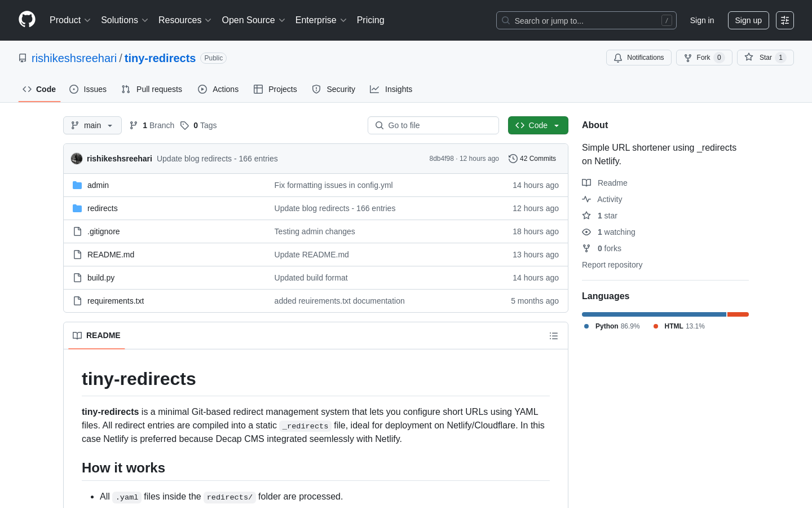Open the command palette icon in header
Viewport: 812px width, 508px height.
pos(785,20)
